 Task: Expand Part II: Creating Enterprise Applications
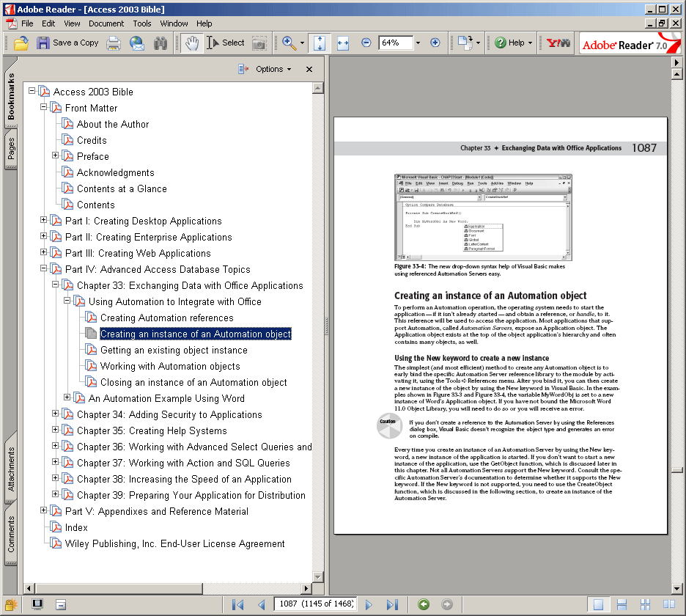click(43, 236)
